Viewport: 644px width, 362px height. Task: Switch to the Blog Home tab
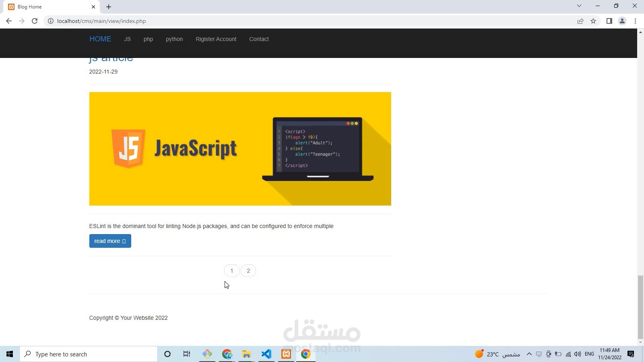point(52,7)
